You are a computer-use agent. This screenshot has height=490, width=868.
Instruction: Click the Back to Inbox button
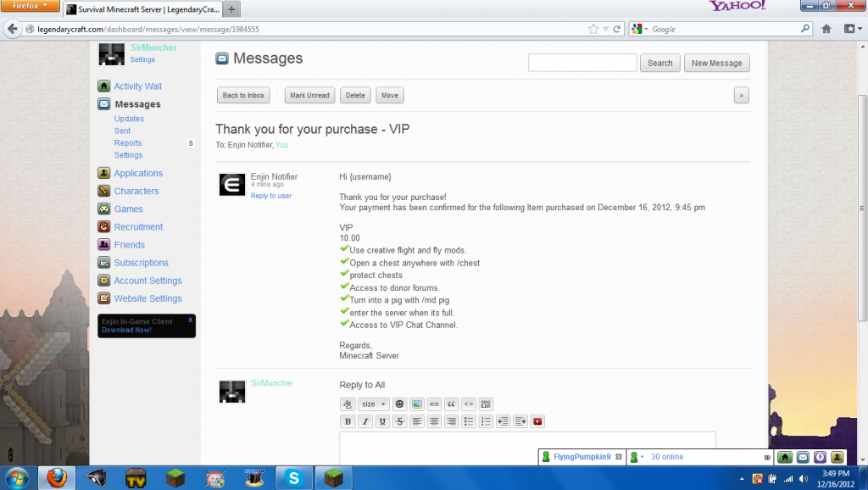click(244, 96)
